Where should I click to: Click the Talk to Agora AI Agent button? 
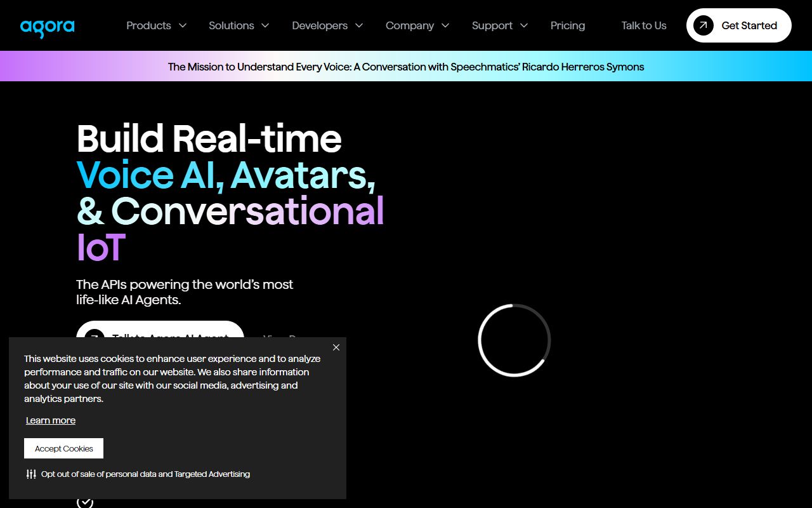[x=160, y=330]
